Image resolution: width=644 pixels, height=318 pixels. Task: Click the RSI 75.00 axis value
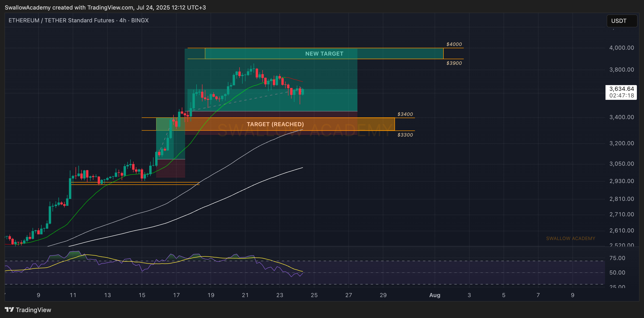pyautogui.click(x=617, y=258)
